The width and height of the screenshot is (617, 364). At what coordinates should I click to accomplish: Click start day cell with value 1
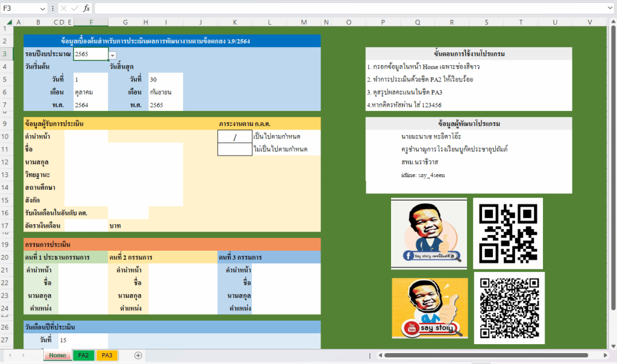[90, 80]
